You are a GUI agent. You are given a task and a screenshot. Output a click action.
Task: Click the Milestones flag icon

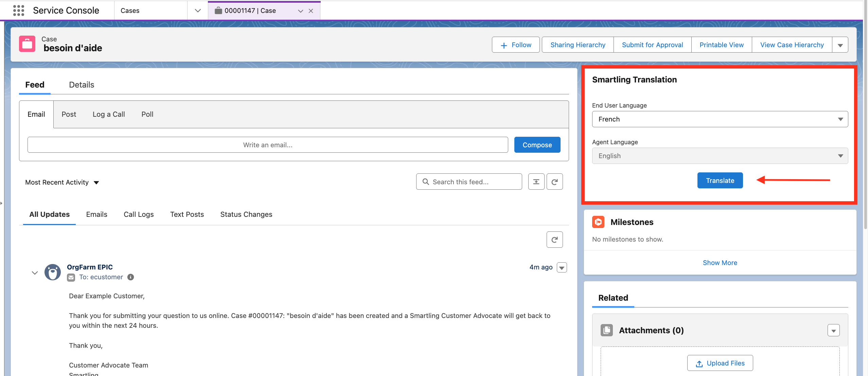(x=598, y=222)
